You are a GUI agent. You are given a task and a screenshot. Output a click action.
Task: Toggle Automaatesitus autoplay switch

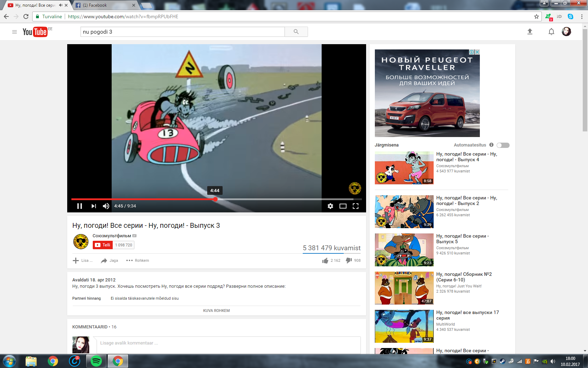pos(503,145)
